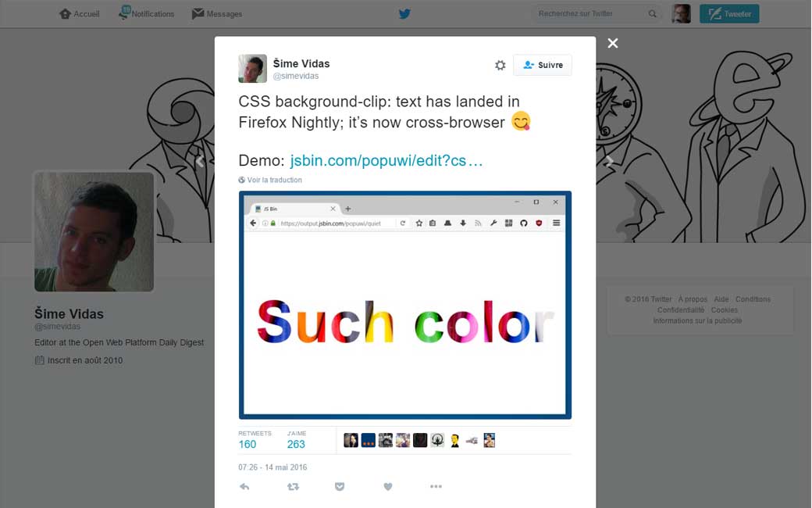View the 160 retweets count
This screenshot has height=508, width=812.
248,444
